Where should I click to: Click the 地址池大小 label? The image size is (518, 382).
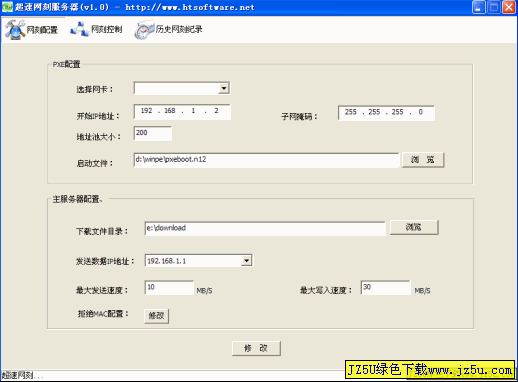pyautogui.click(x=99, y=137)
